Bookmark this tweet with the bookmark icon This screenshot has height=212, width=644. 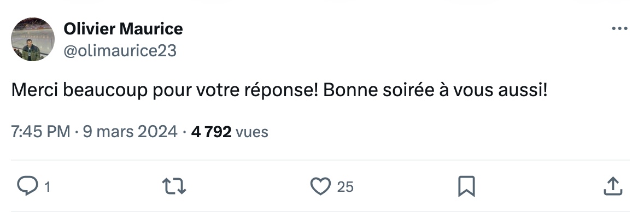pos(466,186)
